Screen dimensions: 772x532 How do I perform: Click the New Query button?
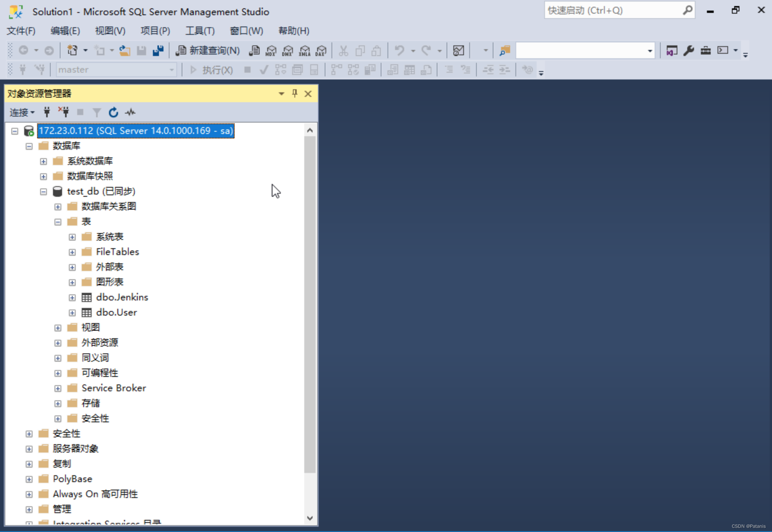click(208, 50)
